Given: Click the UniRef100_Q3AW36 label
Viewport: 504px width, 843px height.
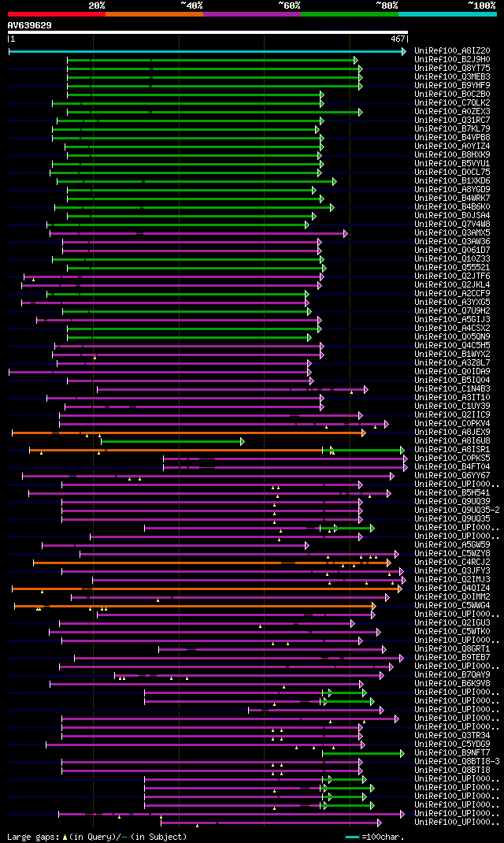Looking at the screenshot, I should click(452, 242).
